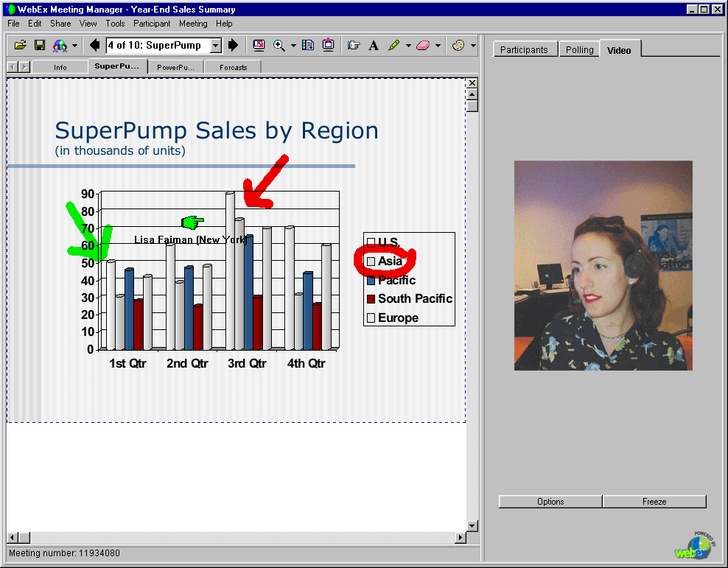Viewport: 728px width, 568px height.
Task: Click the WebEx icon in title bar
Action: coord(10,10)
